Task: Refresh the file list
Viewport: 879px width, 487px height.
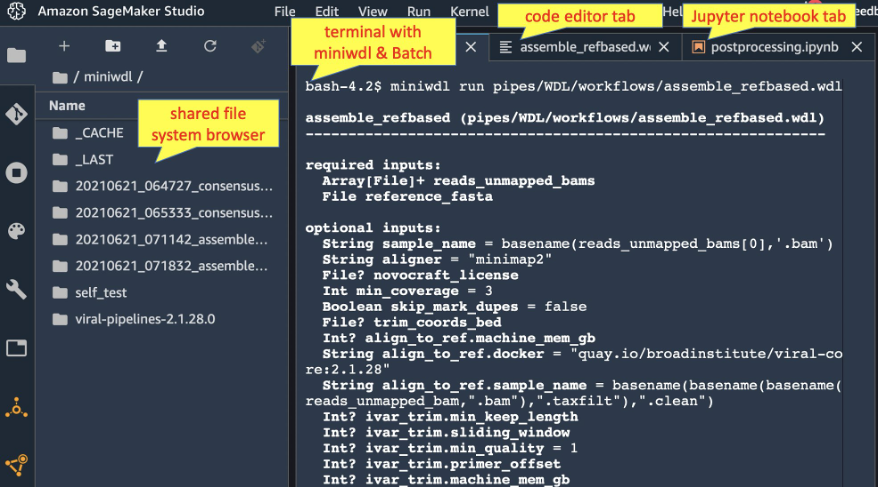Action: [x=210, y=46]
